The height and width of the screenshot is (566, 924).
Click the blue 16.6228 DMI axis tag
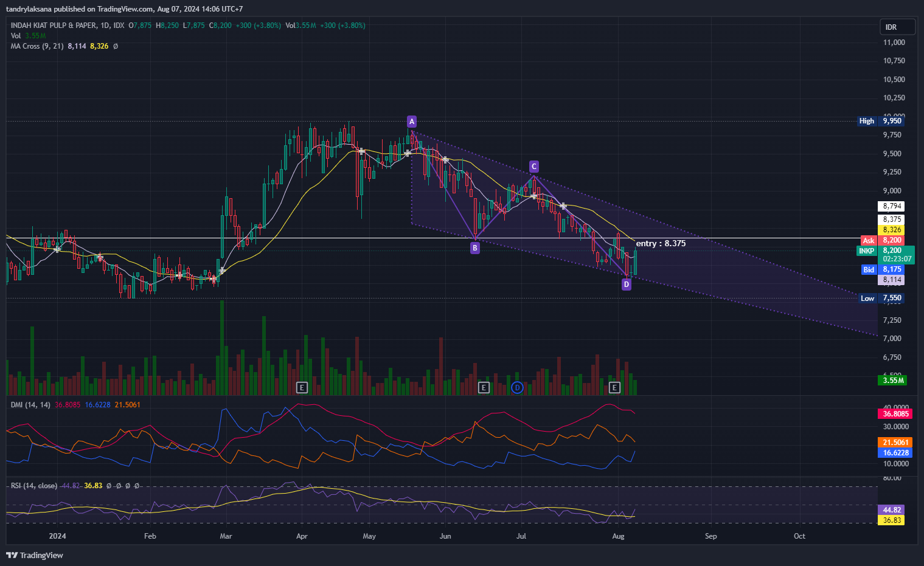[895, 452]
